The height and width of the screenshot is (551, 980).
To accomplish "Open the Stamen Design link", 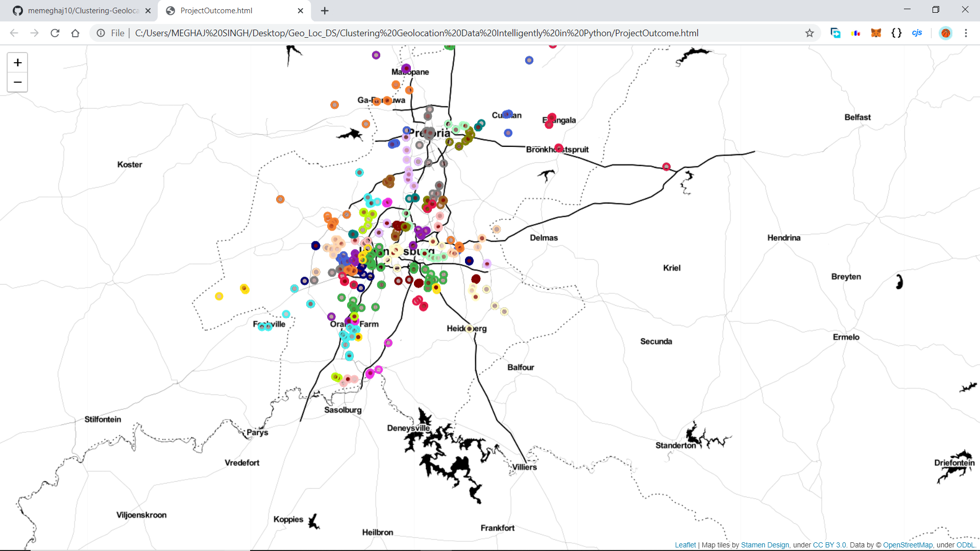I will [765, 545].
